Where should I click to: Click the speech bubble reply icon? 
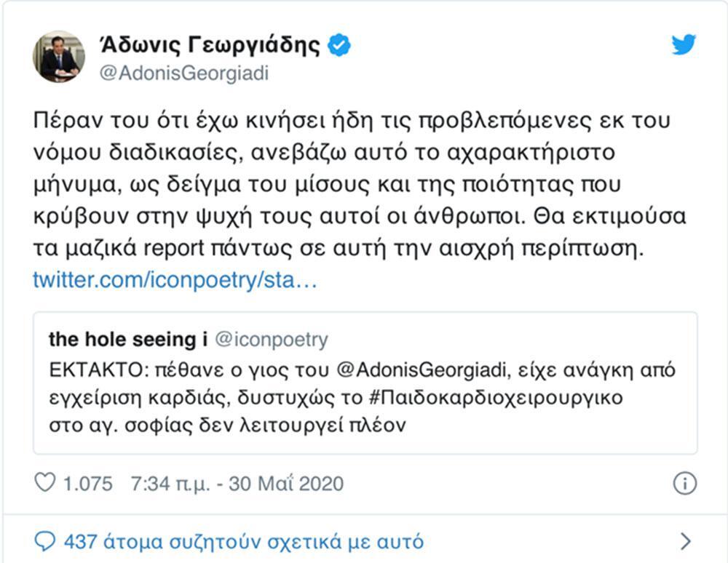tap(46, 541)
